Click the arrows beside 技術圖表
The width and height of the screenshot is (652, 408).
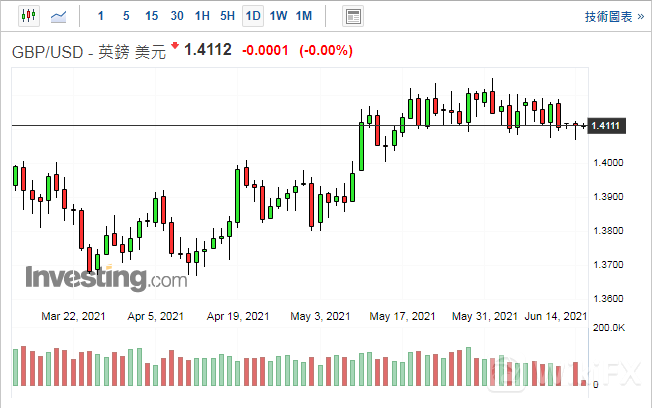(638, 16)
